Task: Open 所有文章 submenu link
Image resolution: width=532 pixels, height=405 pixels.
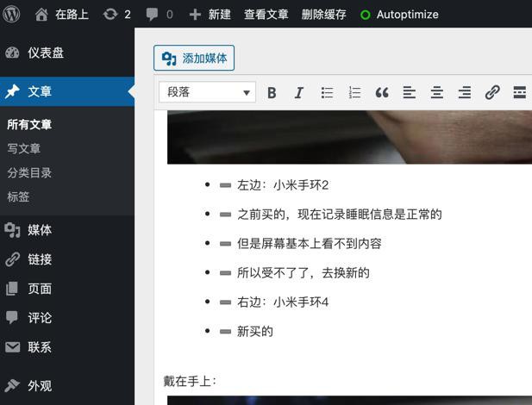Action: pyautogui.click(x=29, y=124)
